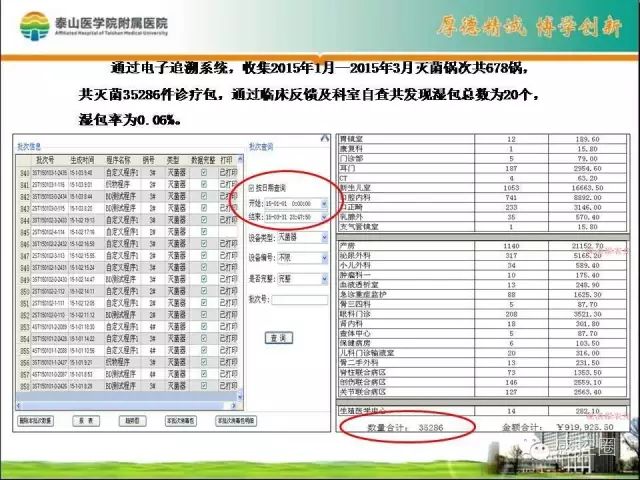Select row number 852 in batch table
Viewport: 640px width, 480px height.
click(24, 315)
